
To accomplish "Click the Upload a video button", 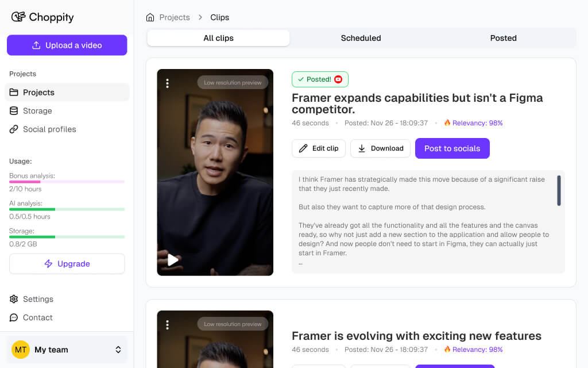I will coord(67,45).
